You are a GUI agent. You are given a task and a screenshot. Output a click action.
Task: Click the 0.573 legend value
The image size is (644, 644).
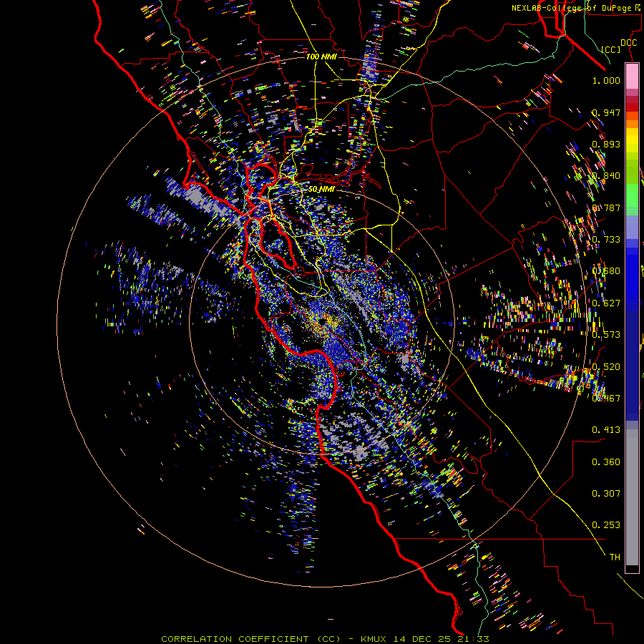point(606,335)
